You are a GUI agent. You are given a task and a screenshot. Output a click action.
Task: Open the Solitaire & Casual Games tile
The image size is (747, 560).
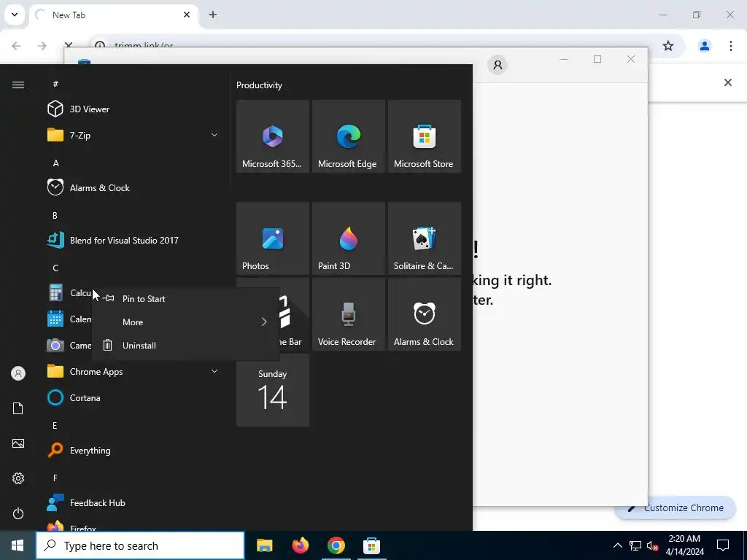[x=424, y=238]
